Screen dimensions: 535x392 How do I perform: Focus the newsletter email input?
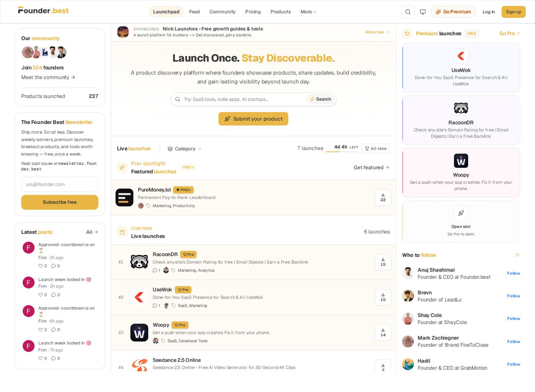pos(60,184)
